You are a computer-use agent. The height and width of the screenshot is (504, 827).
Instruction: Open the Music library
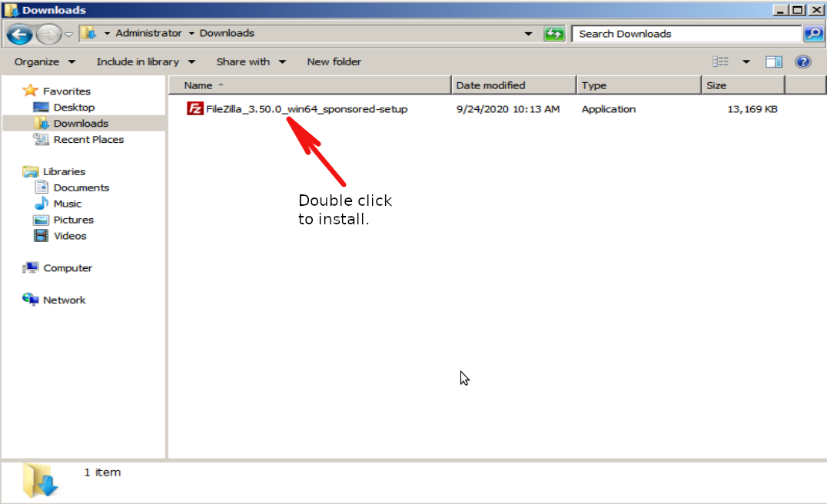point(68,204)
